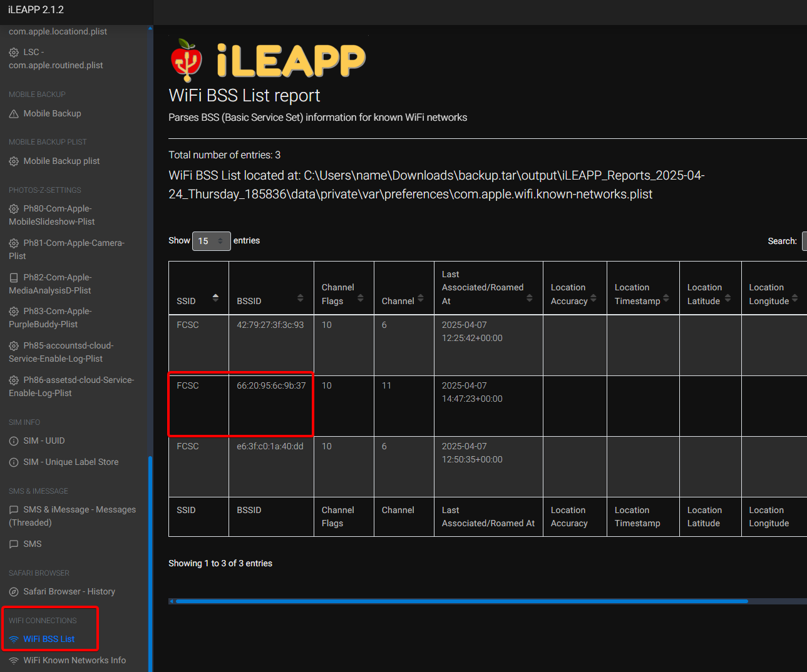Click the footer Last Associated/Roamed At label
The image size is (807, 672).
click(x=488, y=517)
